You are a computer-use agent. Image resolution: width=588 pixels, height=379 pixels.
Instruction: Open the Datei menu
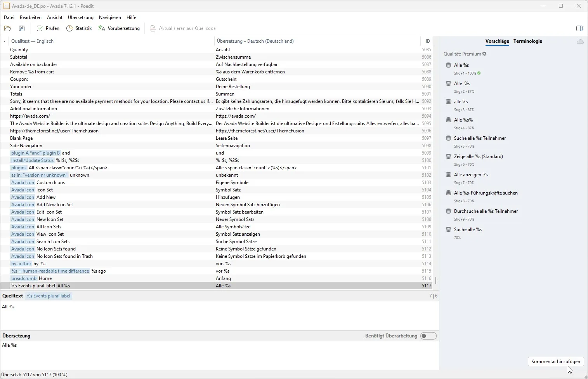[x=9, y=17]
